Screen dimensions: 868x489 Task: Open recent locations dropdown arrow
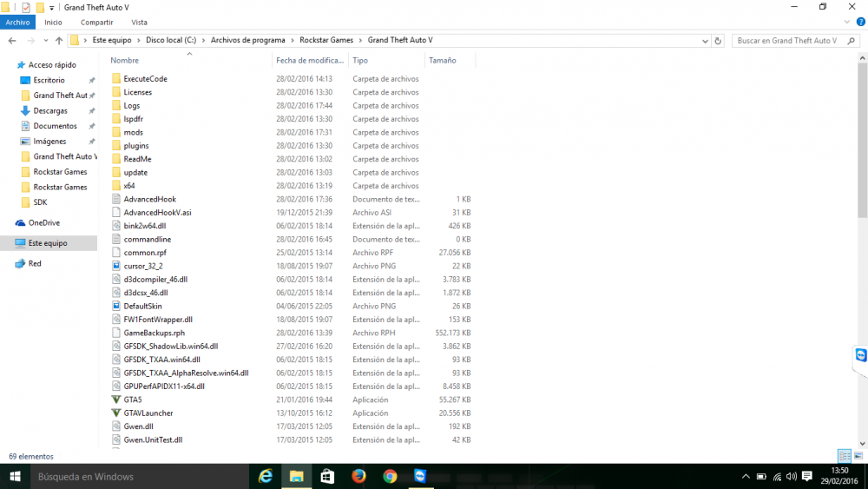45,41
